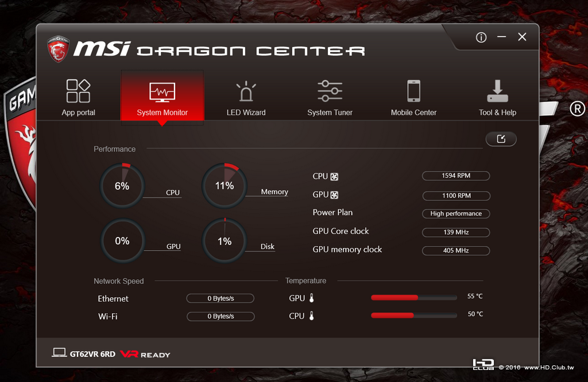Screen dimensions: 588x382
Task: Click the CPU thermometer icon
Action: [311, 315]
